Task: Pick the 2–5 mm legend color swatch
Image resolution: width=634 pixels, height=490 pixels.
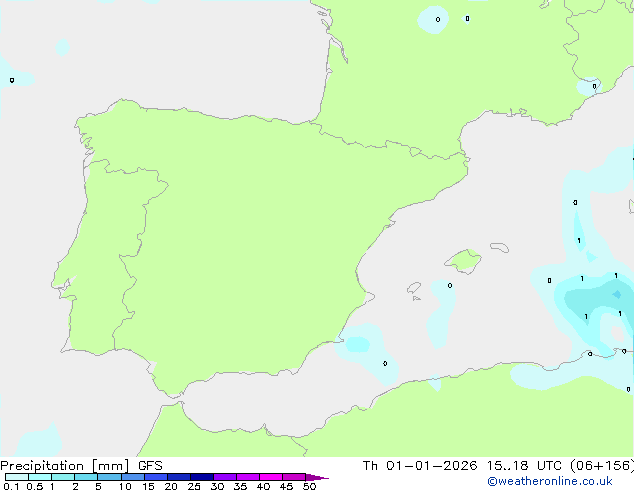Action: click(86, 477)
